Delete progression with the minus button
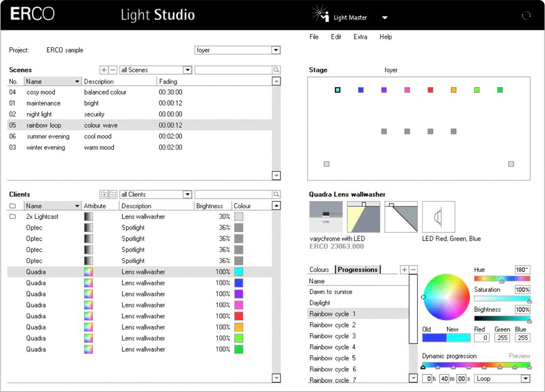Screen dimensions: 545x392 413,270
